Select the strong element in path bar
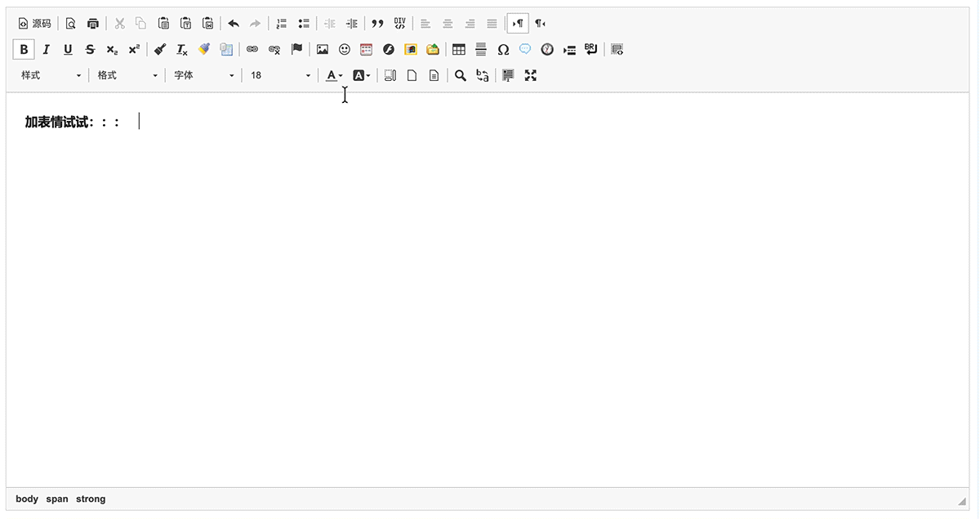This screenshot has height=519, width=980. [x=91, y=499]
